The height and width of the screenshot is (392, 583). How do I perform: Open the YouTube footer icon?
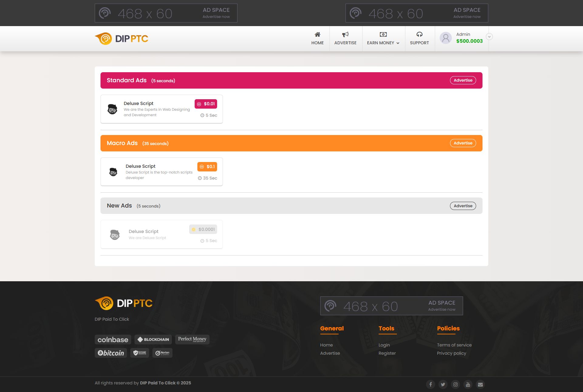coord(468,384)
